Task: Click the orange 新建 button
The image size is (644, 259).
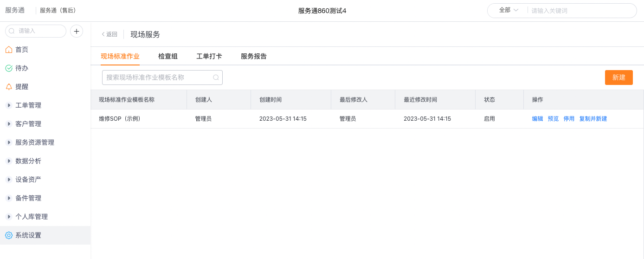Action: coord(619,78)
